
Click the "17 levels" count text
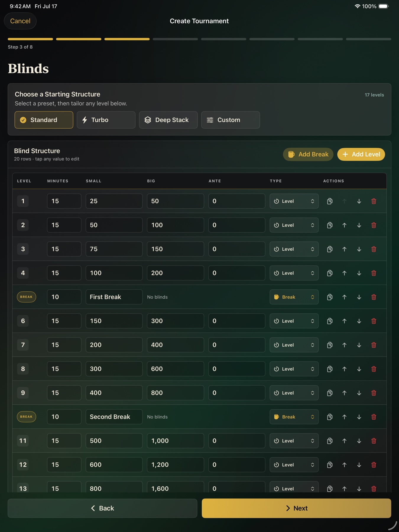(374, 95)
